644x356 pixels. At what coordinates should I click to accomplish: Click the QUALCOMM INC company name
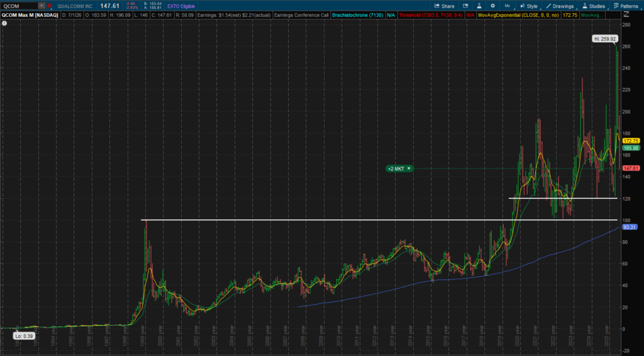coord(75,6)
